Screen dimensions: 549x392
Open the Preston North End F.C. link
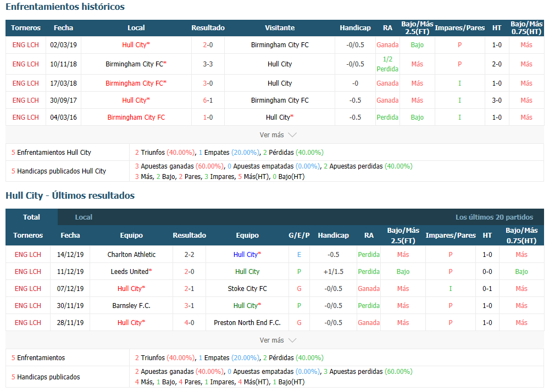point(247,322)
